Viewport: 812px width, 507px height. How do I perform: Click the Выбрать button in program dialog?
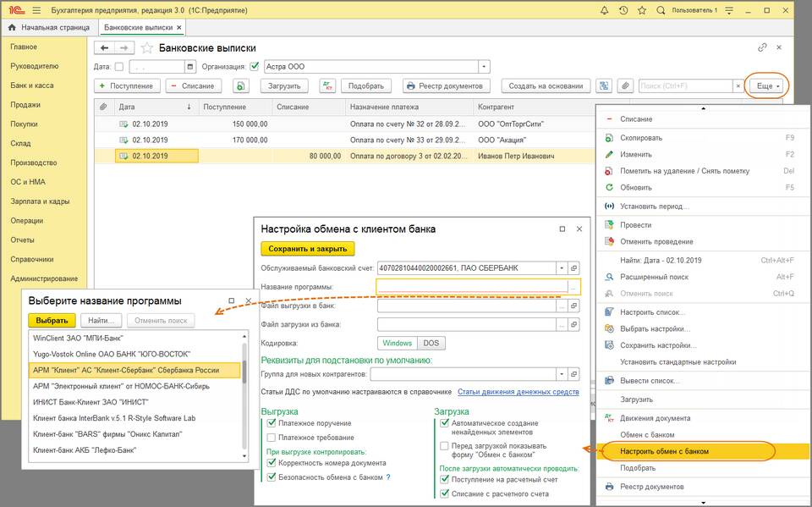(52, 321)
